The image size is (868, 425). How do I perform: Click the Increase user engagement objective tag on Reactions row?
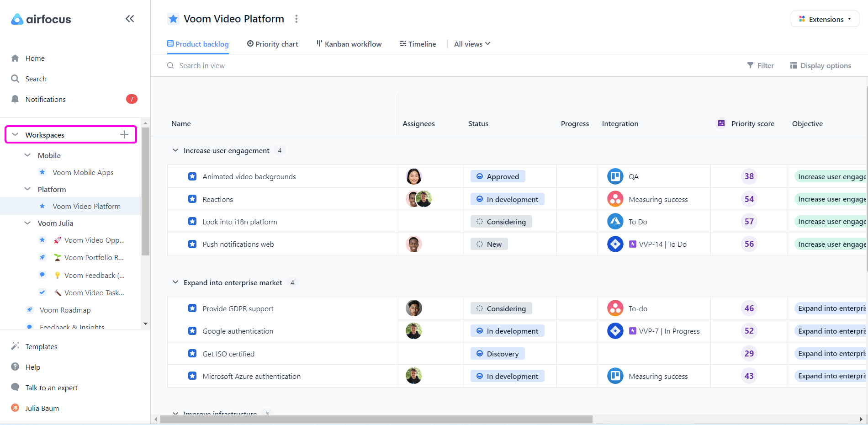tap(831, 199)
